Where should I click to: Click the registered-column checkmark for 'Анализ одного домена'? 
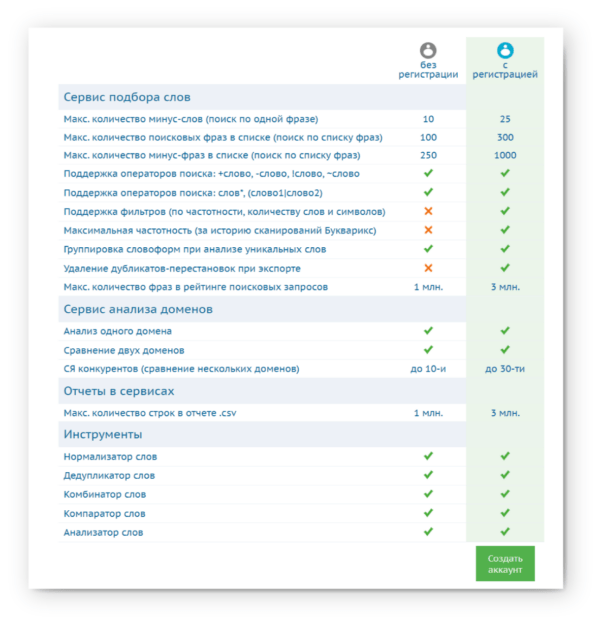tap(505, 330)
